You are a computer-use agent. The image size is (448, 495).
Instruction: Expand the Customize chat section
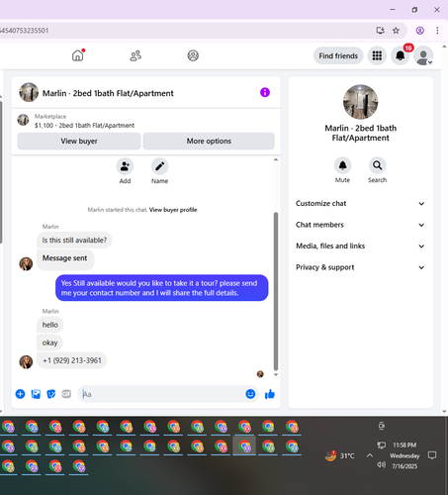(360, 203)
